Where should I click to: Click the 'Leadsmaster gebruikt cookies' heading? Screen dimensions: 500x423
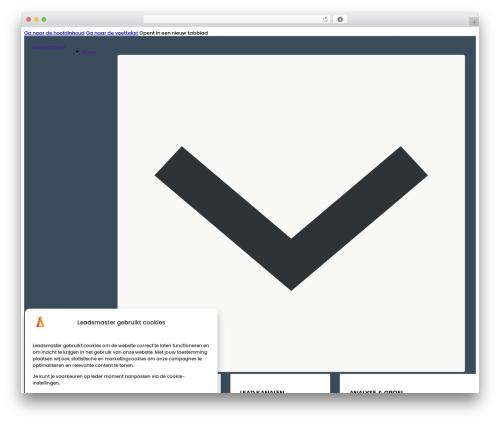tap(121, 322)
